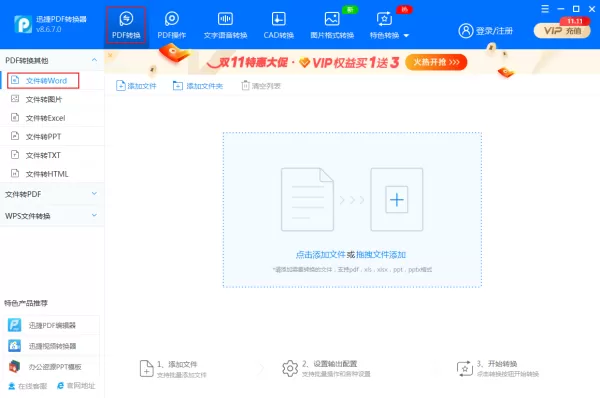Switch to the PDF操作 tab

[171, 25]
